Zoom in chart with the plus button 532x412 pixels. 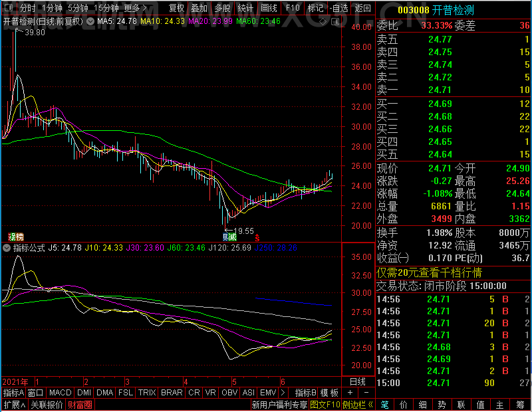(x=350, y=393)
